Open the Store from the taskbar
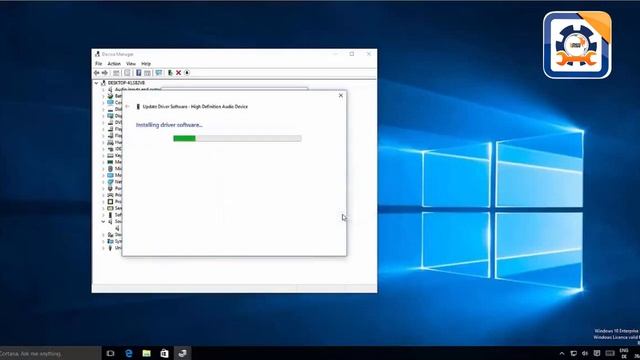The width and height of the screenshot is (640, 360). tap(164, 353)
